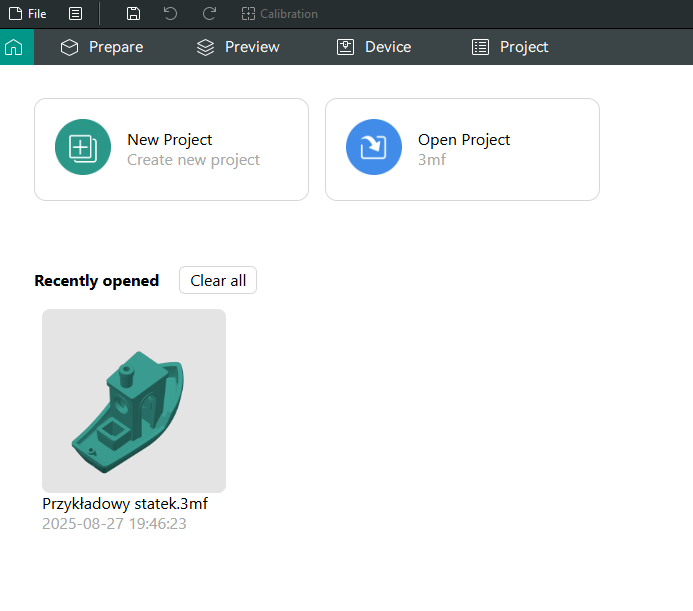Click the Prepare cube icon
This screenshot has height=611, width=693.
(69, 47)
